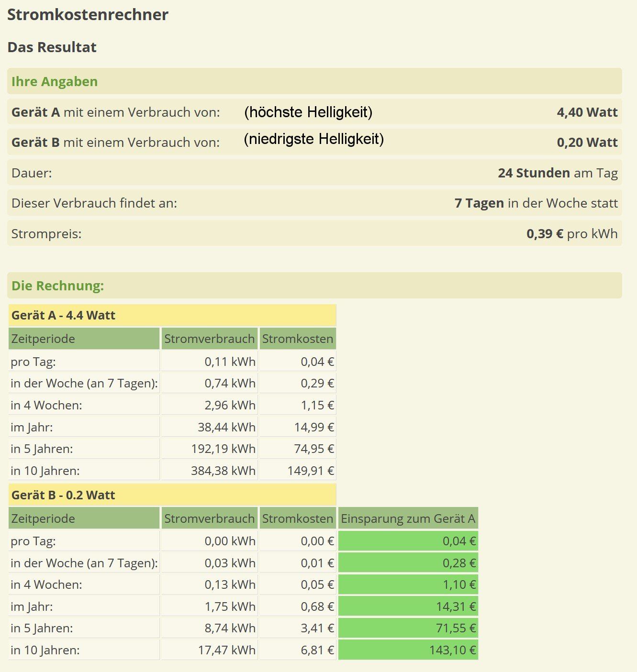Click the "Das Resultat" subheading
Viewport: 637px width, 672px height.
coord(52,47)
